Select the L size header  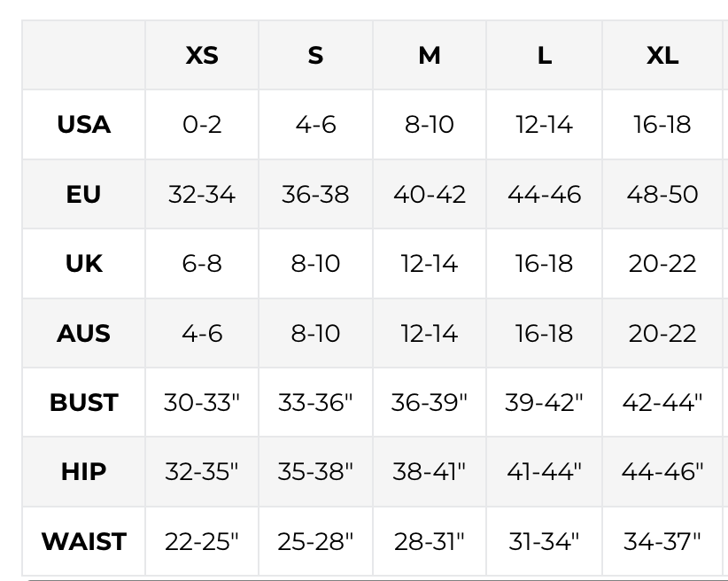(x=544, y=55)
